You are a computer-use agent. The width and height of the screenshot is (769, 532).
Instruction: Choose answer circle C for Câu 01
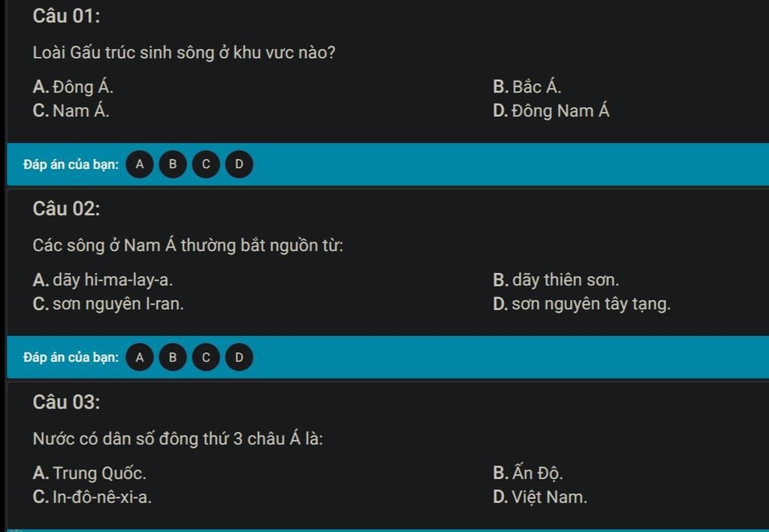[x=206, y=164]
